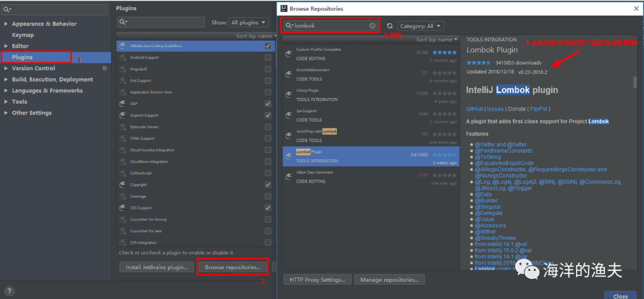Click the settings sidebar search magnifier icon
Image resolution: width=644 pixels, height=299 pixels.
click(x=7, y=9)
